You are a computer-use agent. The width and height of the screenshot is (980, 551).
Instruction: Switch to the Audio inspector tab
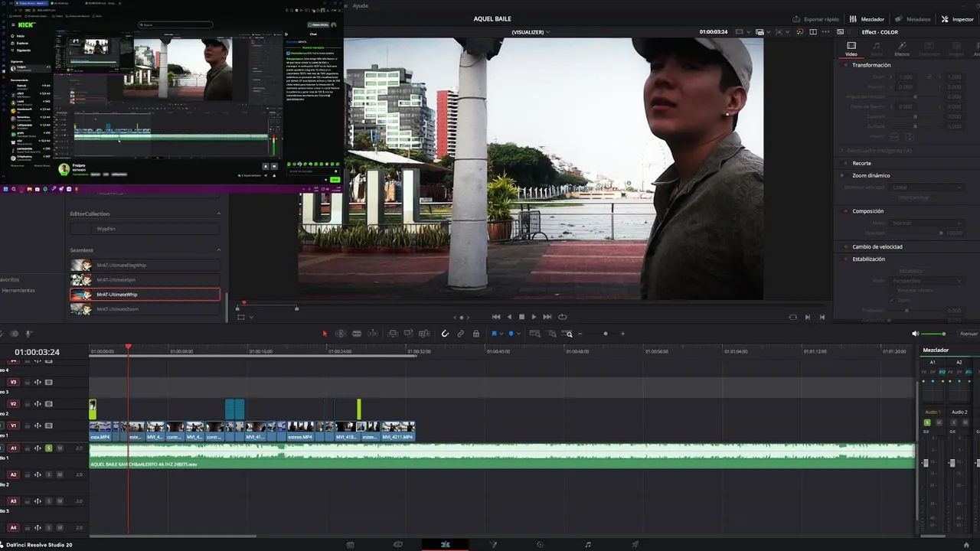[877, 49]
